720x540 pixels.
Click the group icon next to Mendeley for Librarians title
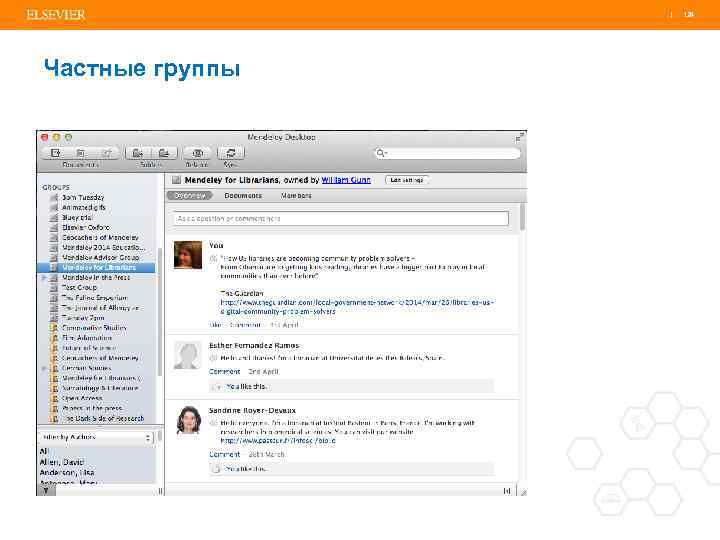point(176,180)
